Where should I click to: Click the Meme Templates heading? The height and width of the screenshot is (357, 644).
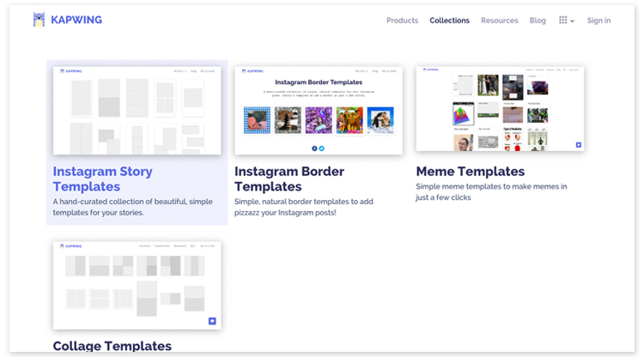[470, 171]
